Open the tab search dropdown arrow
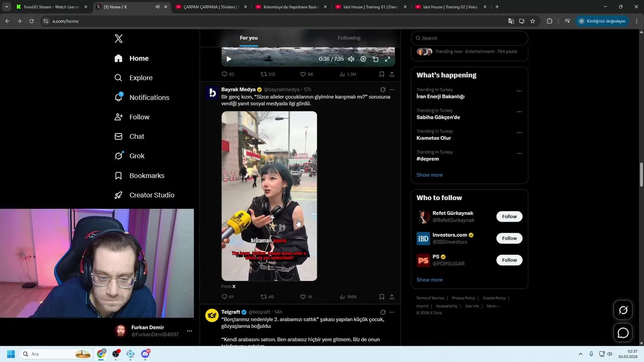Screen dimensions: 644x362 (7, 7)
